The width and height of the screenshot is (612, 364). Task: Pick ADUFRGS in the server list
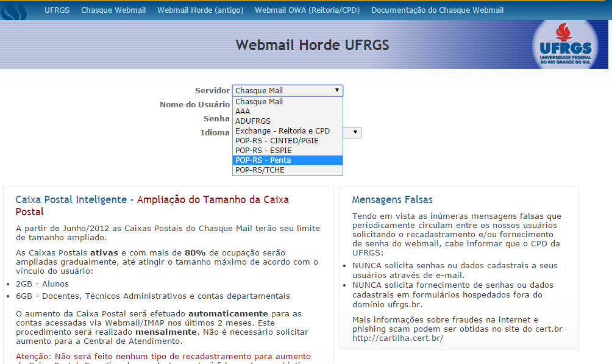pos(288,121)
